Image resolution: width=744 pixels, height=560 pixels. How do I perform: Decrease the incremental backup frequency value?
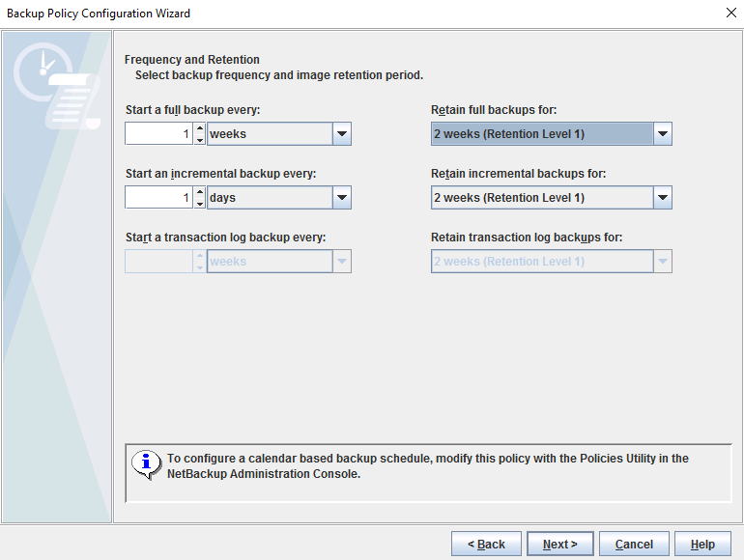200,204
